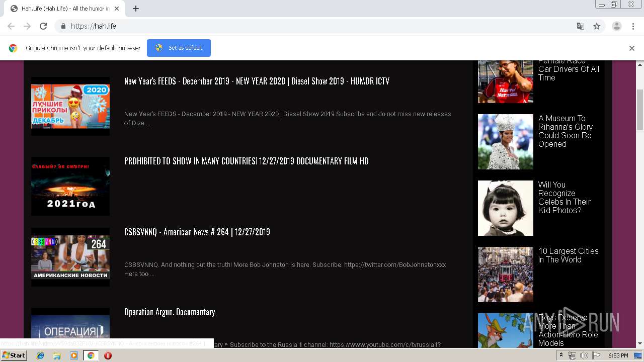Open Boys Deserve More Than Action-Hero article

tap(568, 330)
